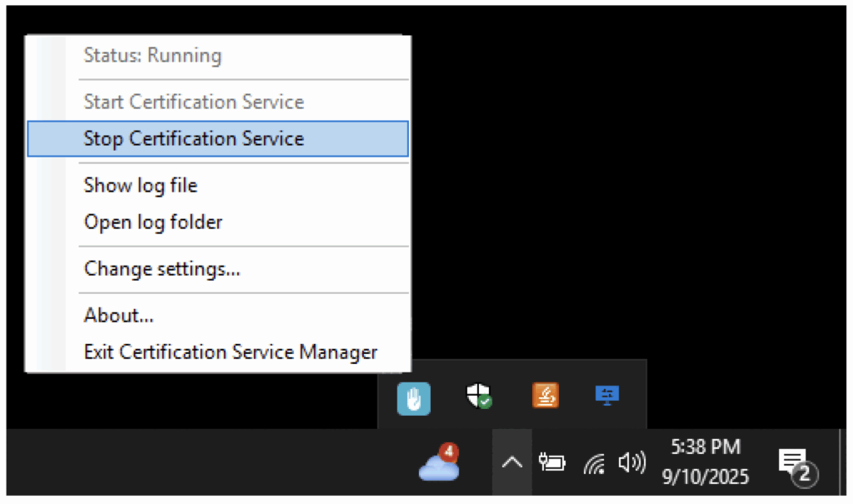Image resolution: width=853 pixels, height=504 pixels.
Task: Open Show log file
Action: click(x=140, y=185)
